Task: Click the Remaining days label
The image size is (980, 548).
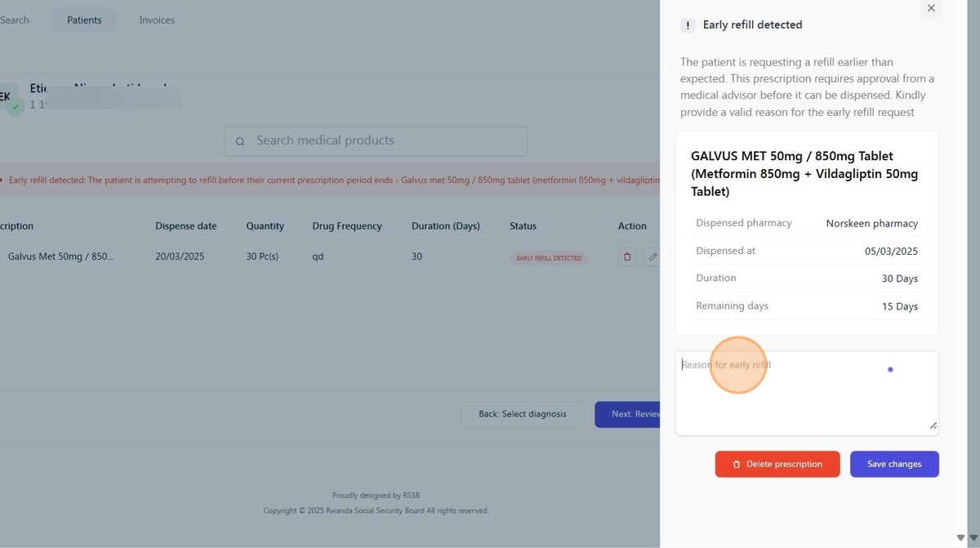Action: coord(732,306)
